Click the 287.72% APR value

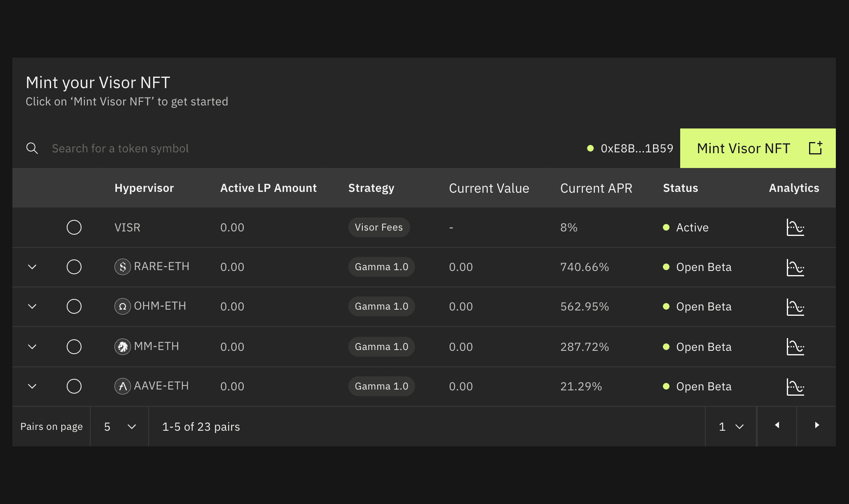point(585,347)
